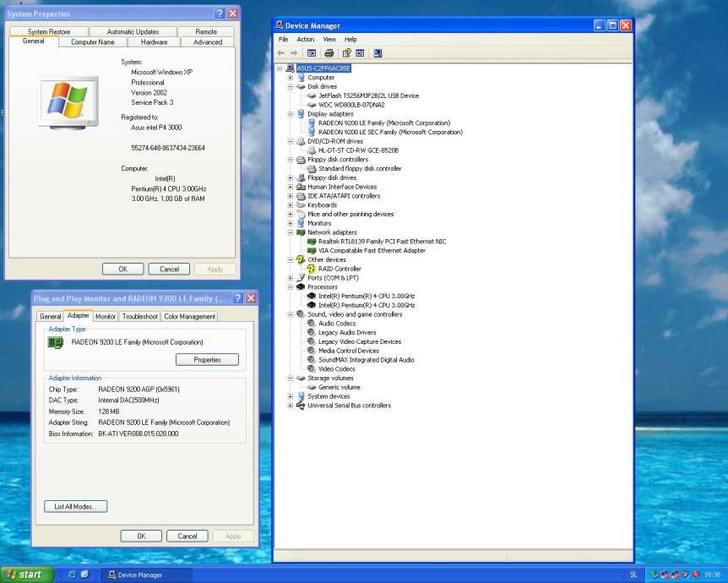Switch to the Hardware tab in System Properties
Viewport: 728px width, 583px height.
[154, 41]
